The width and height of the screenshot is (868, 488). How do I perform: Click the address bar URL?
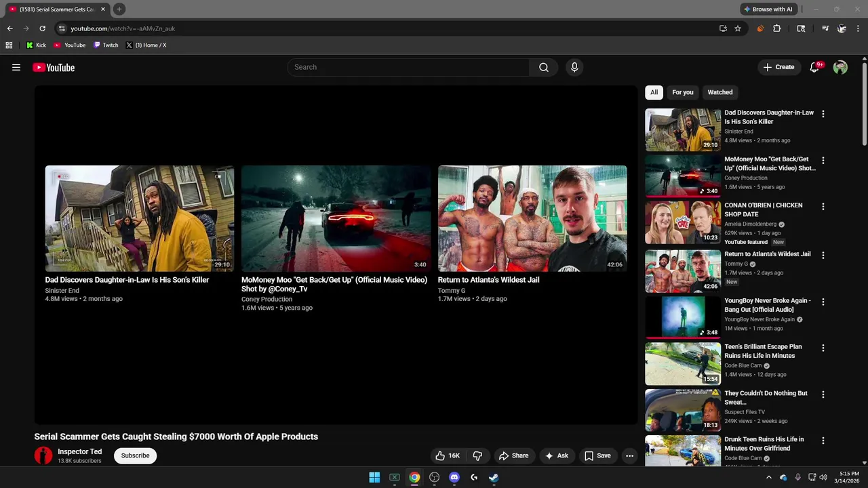click(x=123, y=28)
